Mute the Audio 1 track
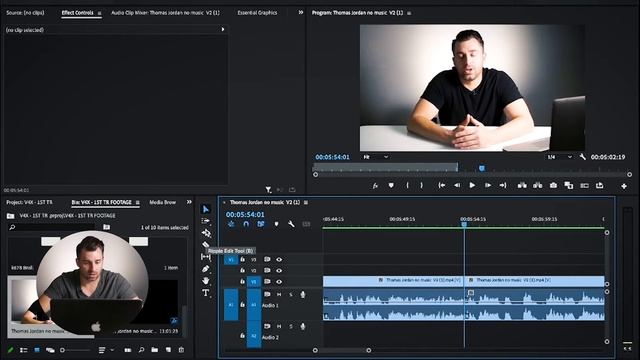The width and height of the screenshot is (640, 360). (279, 294)
